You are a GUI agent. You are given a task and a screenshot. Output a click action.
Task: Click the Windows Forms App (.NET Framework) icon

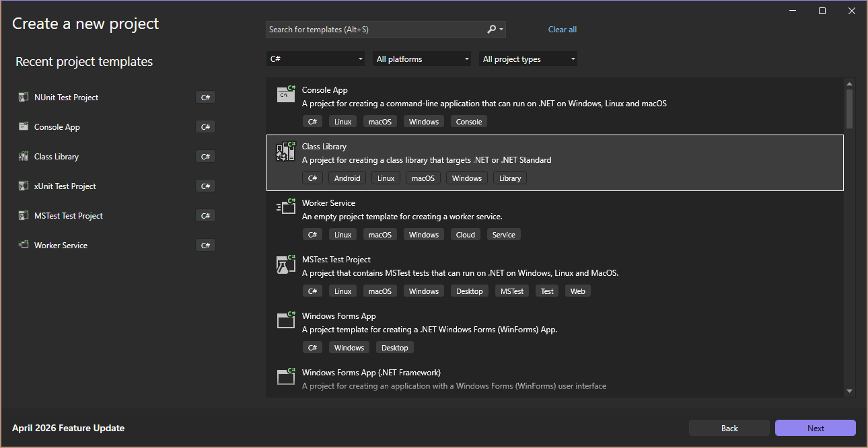click(286, 377)
